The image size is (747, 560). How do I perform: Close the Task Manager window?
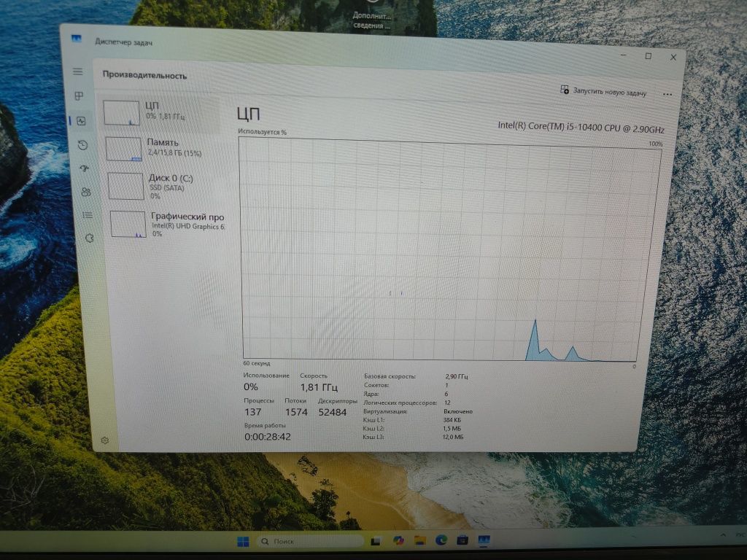[x=673, y=57]
